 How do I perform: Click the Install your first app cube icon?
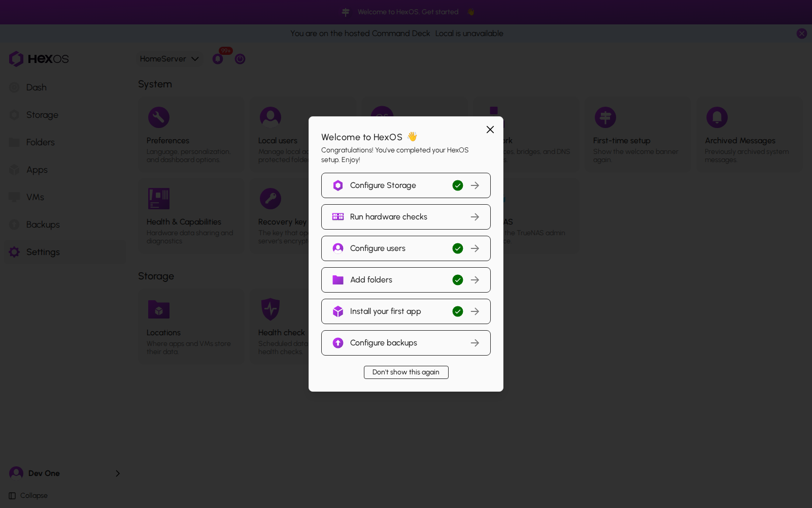coord(338,311)
